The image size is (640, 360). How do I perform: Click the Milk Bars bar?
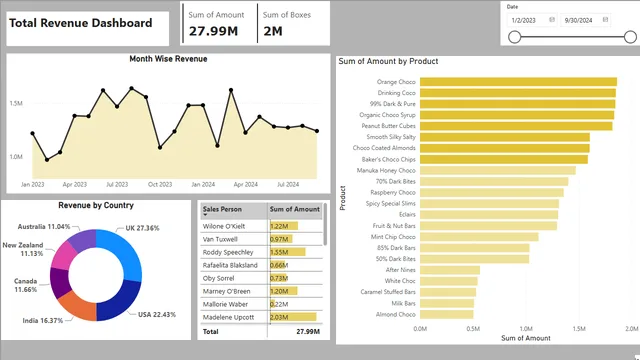tap(447, 303)
